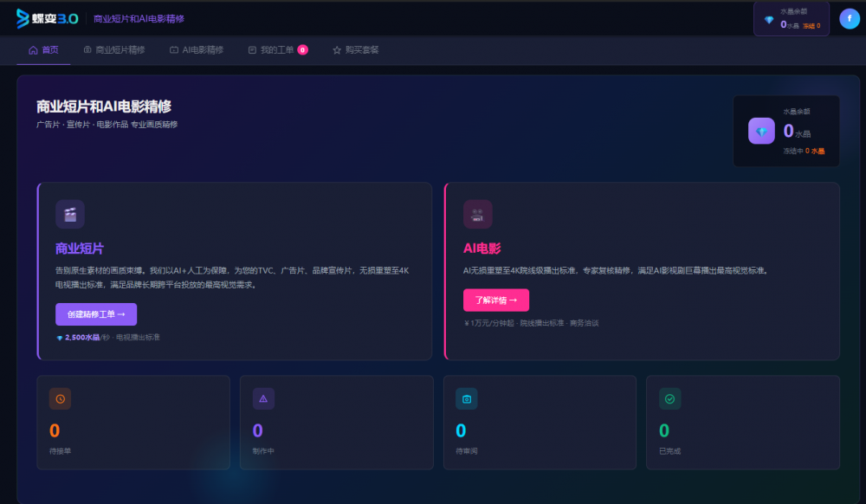Click the 我的工单 count badge
This screenshot has width=866, height=504.
tap(302, 50)
